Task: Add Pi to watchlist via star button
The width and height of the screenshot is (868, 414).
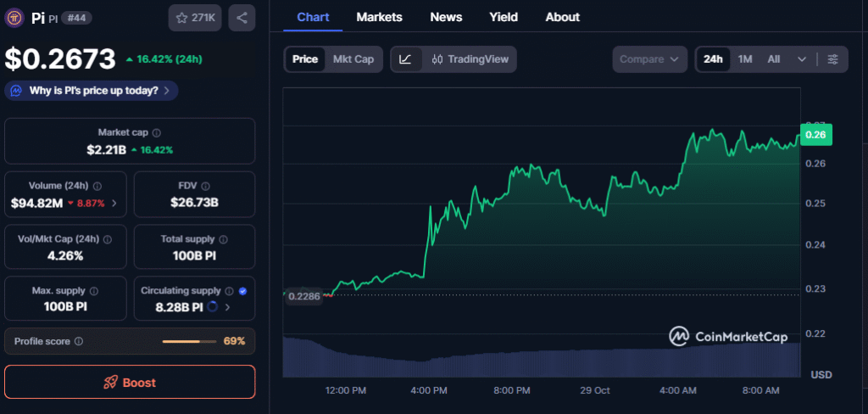Action: 195,18
